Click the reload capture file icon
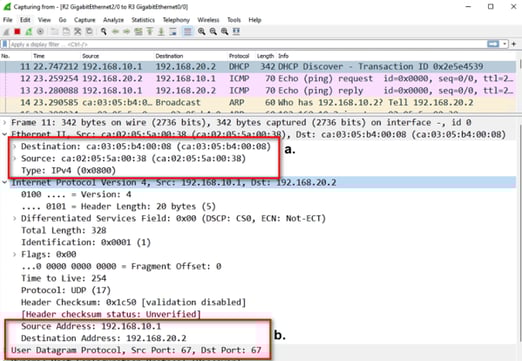 (89, 32)
